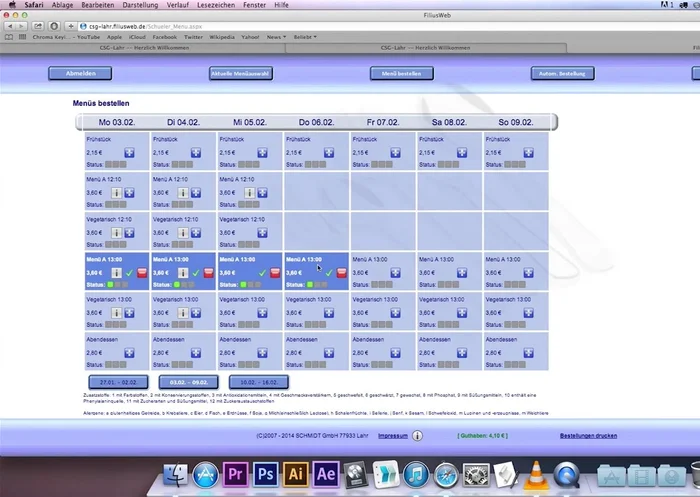Order Abendessen for Sunday 09.02.

(x=529, y=352)
